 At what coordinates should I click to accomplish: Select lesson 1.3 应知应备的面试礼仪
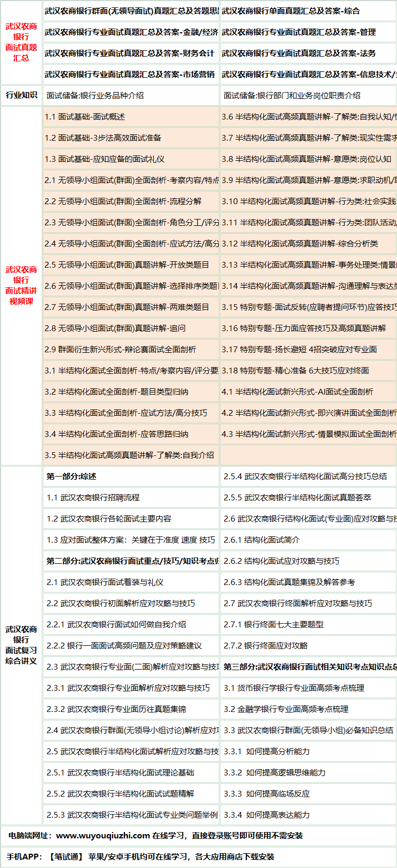point(105,159)
